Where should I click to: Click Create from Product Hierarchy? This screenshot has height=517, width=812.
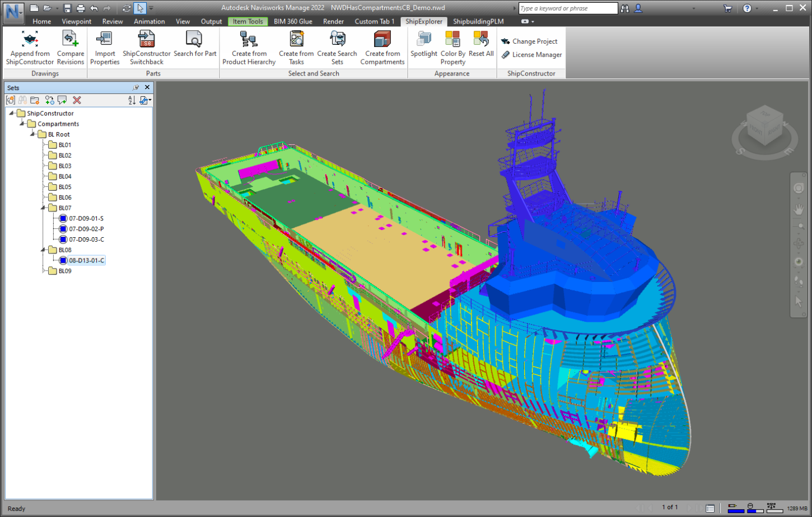pos(248,47)
